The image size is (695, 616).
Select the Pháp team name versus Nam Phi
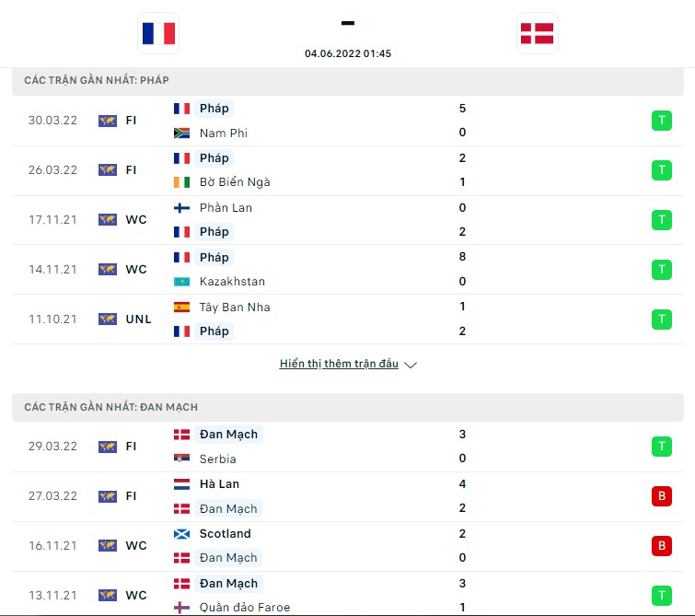[214, 109]
